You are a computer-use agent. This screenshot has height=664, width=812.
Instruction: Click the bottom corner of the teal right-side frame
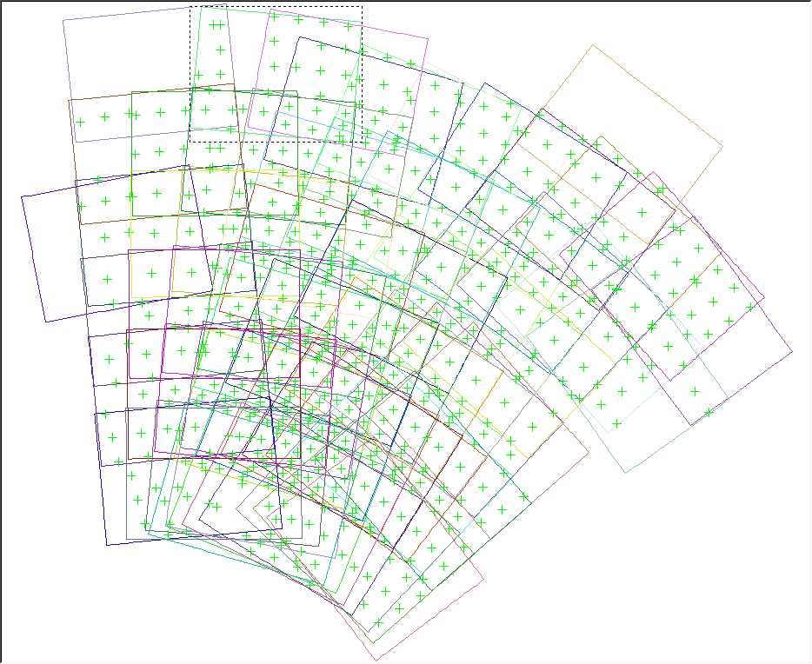[x=627, y=473]
